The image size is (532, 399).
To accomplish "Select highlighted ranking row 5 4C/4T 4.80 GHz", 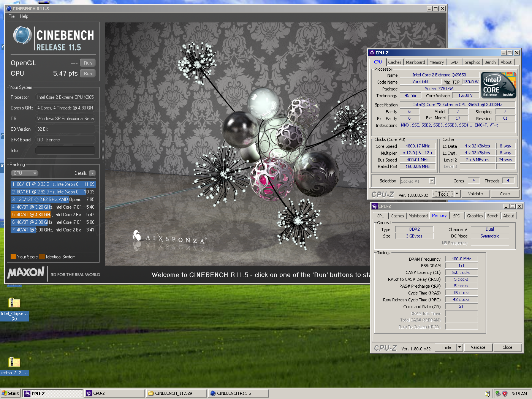I will pos(53,215).
